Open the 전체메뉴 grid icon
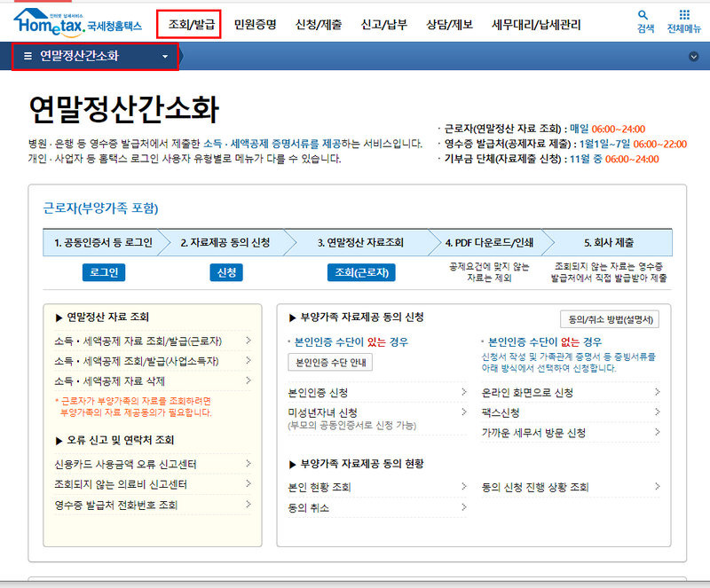Image resolution: width=710 pixels, height=588 pixels. coord(683,17)
